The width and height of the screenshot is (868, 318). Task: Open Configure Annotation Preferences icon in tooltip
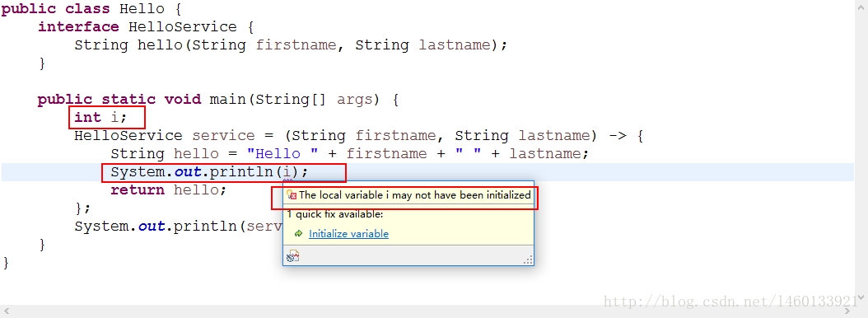coord(293,256)
